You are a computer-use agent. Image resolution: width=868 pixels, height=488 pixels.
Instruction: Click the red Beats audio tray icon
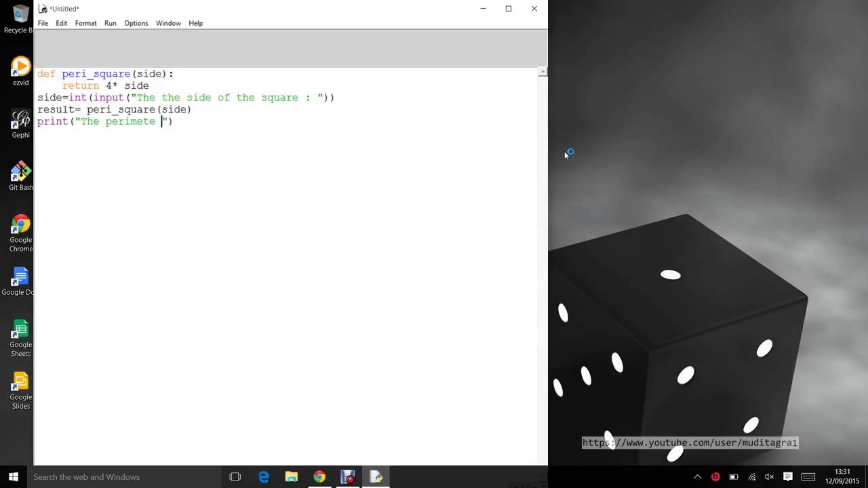715,476
